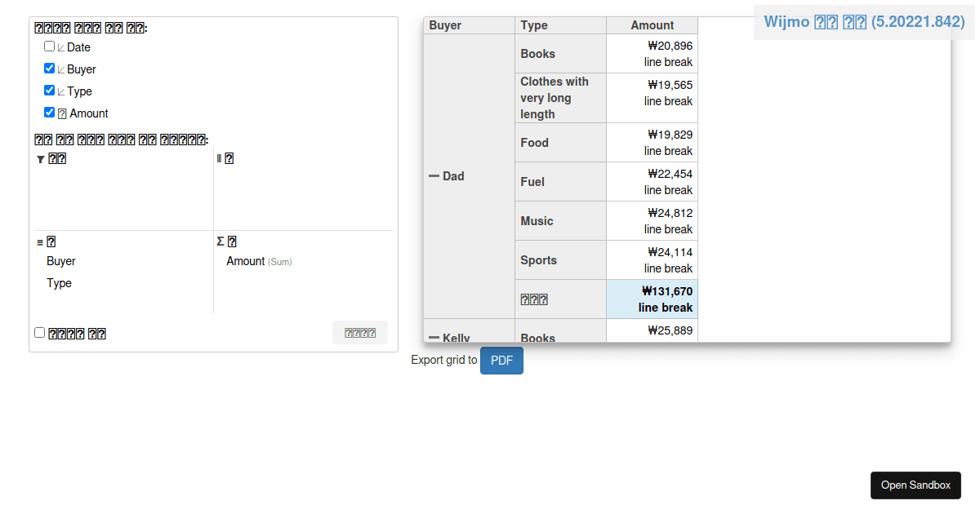Uncheck the Buyer field checkbox
The width and height of the screenshot is (980, 514).
click(x=50, y=69)
